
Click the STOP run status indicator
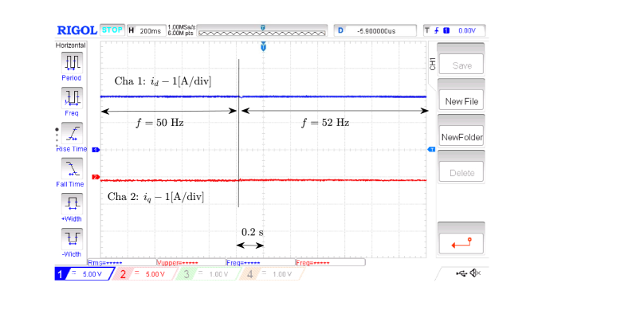click(x=112, y=30)
